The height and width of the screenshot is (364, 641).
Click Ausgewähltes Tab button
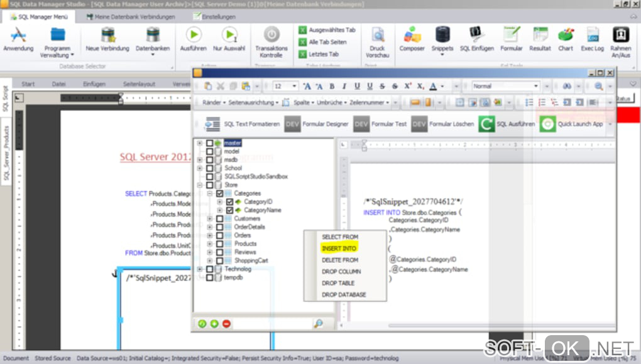327,29
